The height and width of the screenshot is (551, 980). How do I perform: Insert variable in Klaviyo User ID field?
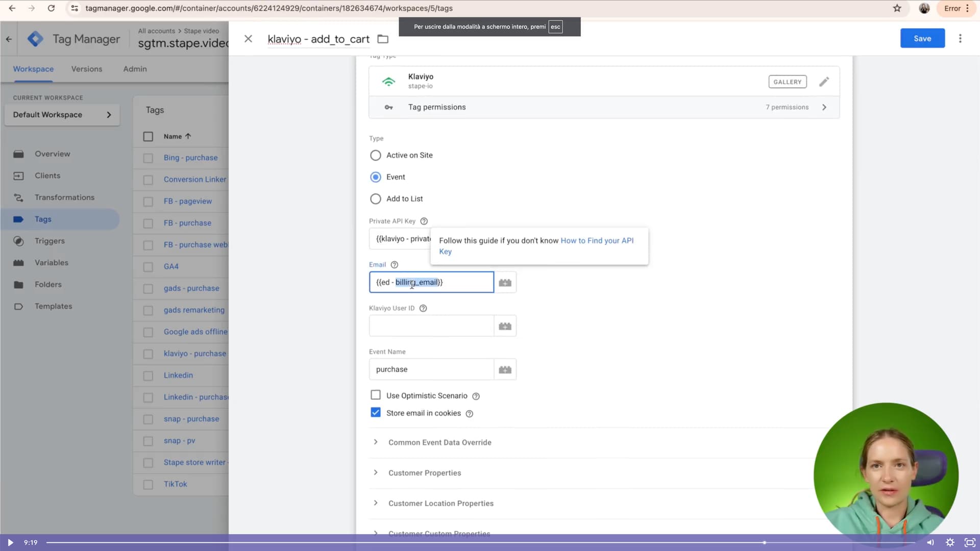pyautogui.click(x=505, y=326)
